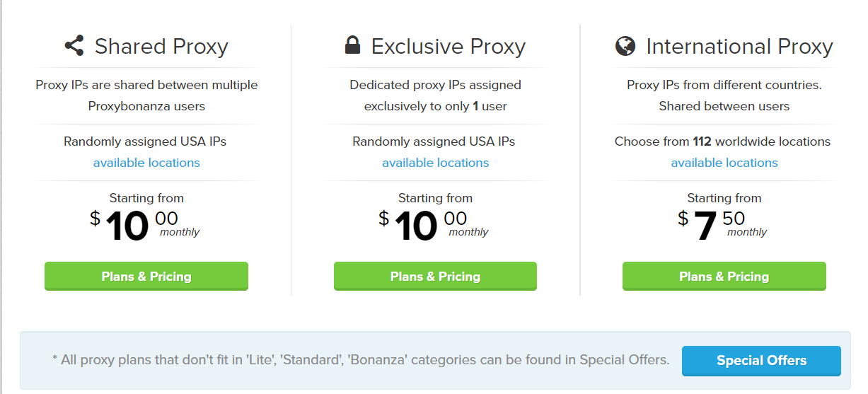Viewport: 868px width, 394px height.
Task: Select the International Proxy heading text
Action: click(739, 47)
